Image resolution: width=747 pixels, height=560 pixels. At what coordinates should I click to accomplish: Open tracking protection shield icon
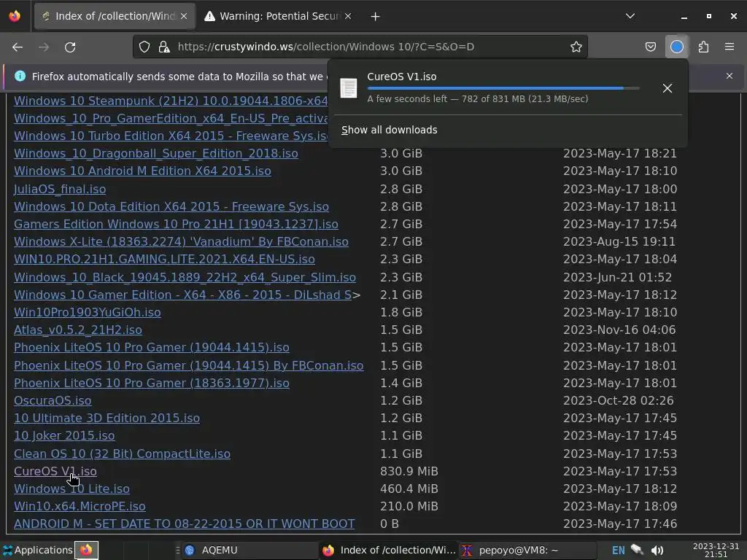pos(144,47)
